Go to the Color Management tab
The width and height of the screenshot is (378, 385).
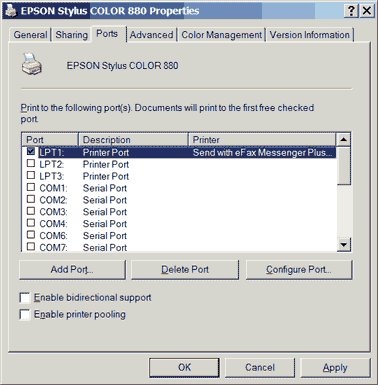tap(222, 35)
